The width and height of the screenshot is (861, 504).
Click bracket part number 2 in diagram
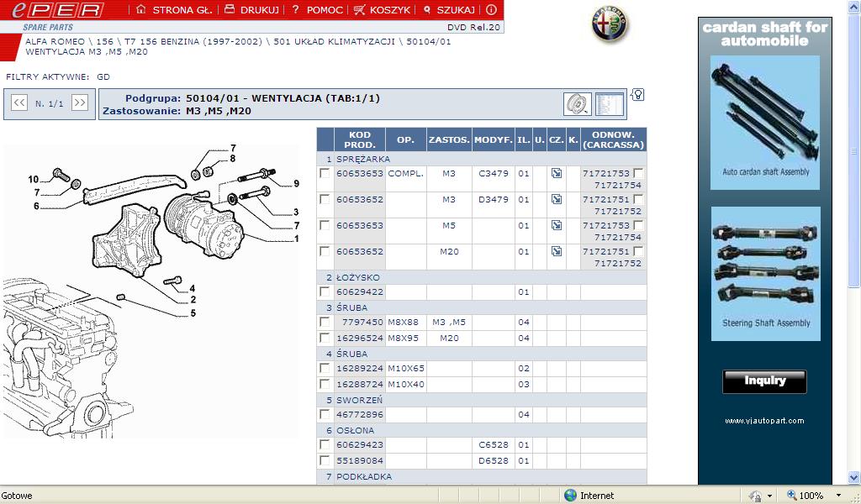[x=193, y=300]
